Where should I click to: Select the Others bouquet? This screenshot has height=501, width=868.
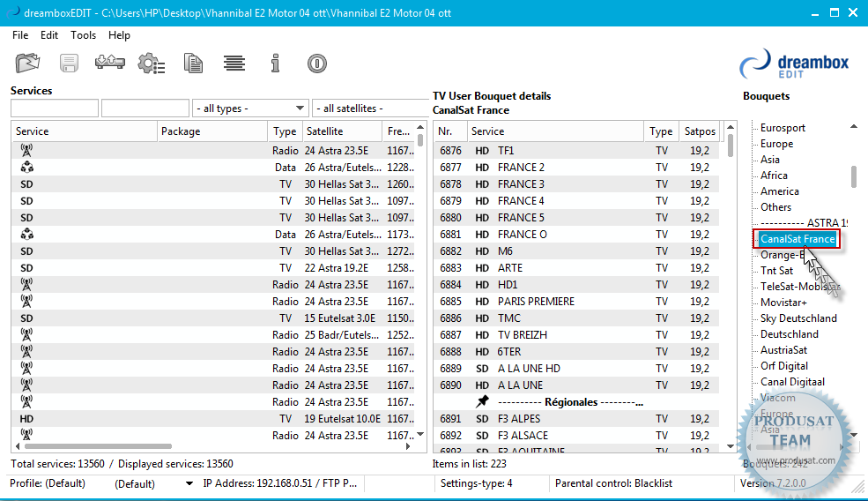[775, 206]
